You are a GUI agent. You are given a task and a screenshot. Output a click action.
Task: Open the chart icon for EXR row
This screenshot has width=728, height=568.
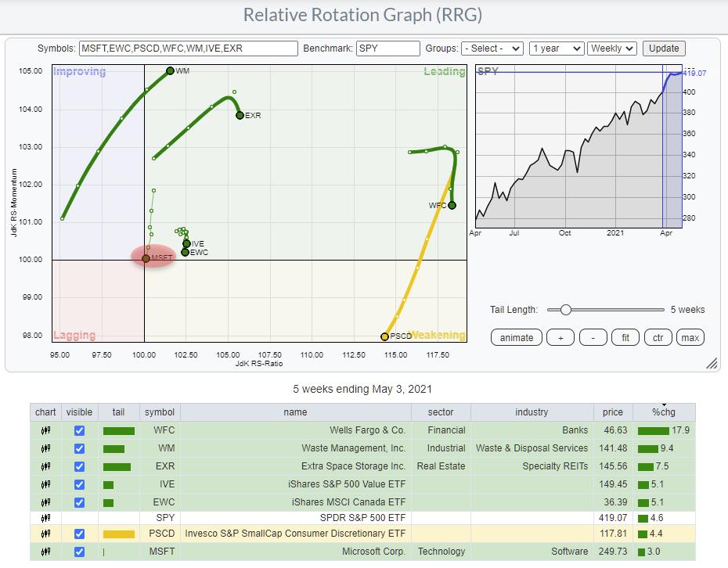tap(45, 466)
